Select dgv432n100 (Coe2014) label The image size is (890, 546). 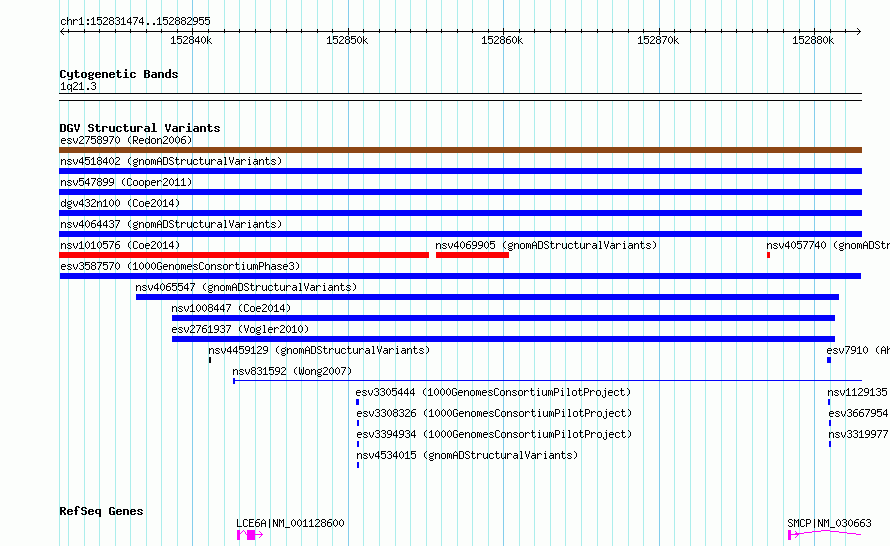tap(120, 203)
